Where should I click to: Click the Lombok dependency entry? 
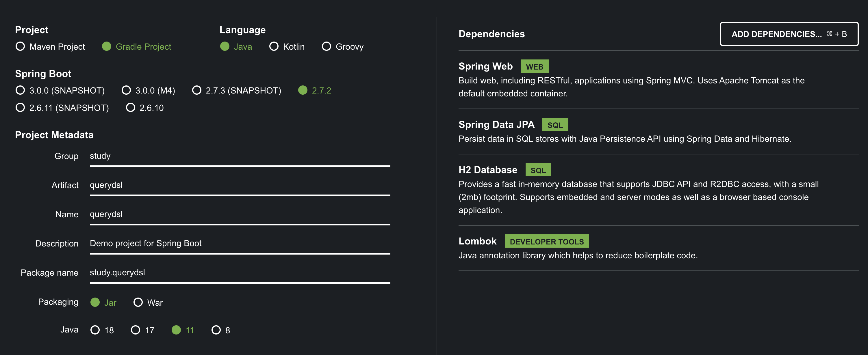click(477, 241)
